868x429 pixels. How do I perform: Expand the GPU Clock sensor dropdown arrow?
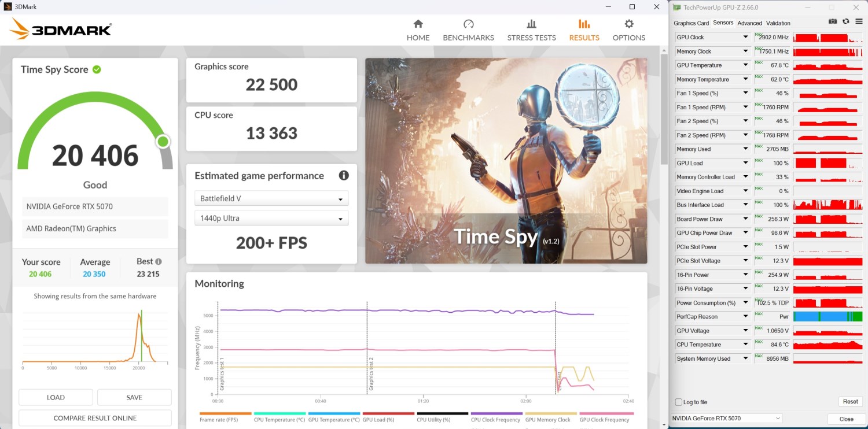tap(745, 38)
